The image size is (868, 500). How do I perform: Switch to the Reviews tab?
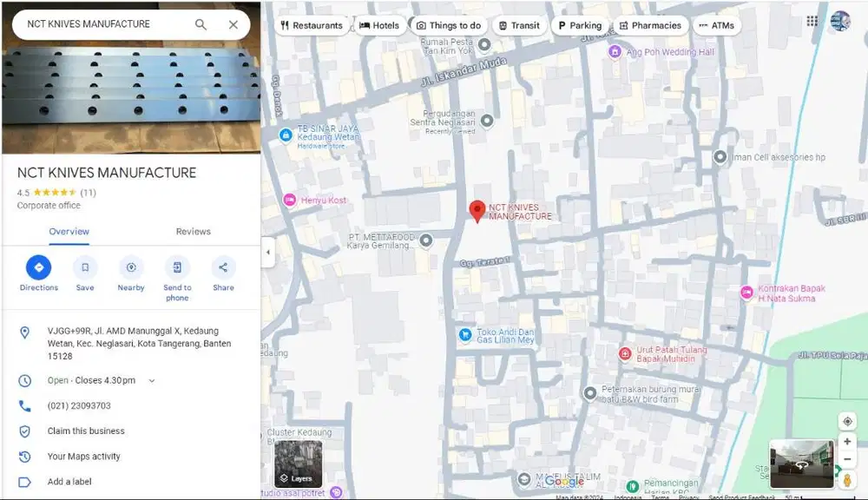194,232
